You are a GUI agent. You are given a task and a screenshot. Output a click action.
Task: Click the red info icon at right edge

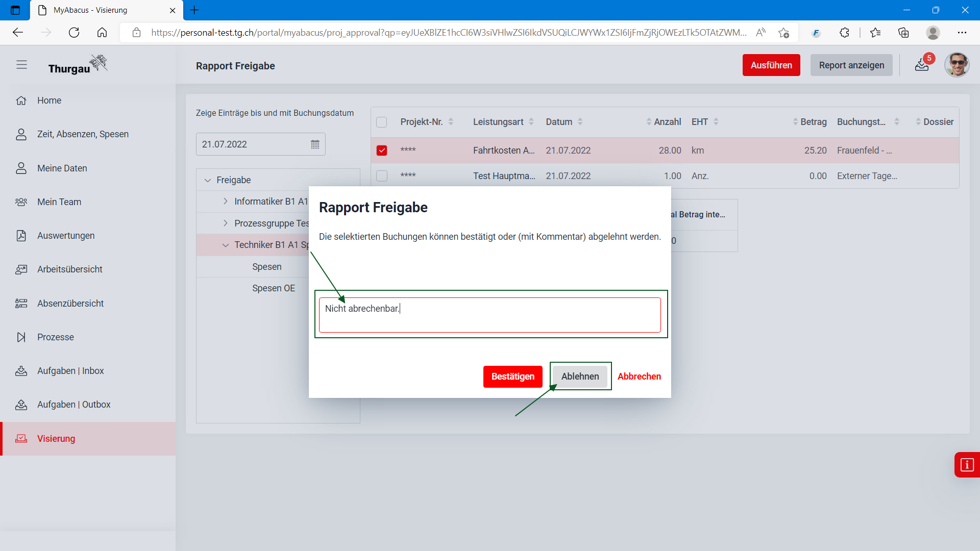967,465
